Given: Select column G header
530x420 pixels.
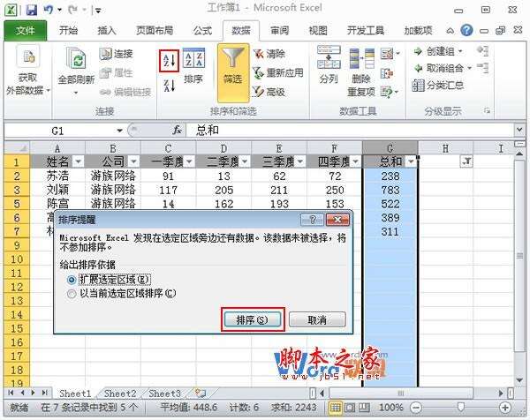Looking at the screenshot, I should (390, 148).
